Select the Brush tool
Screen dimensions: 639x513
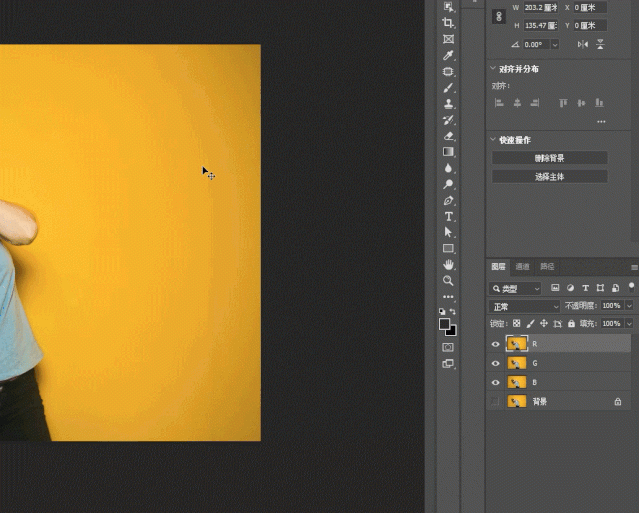(448, 88)
